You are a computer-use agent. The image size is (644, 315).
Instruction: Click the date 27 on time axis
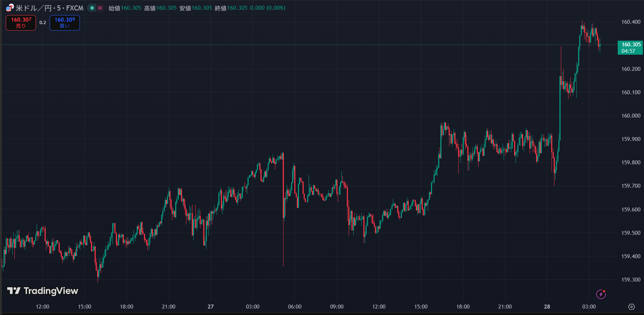point(211,307)
